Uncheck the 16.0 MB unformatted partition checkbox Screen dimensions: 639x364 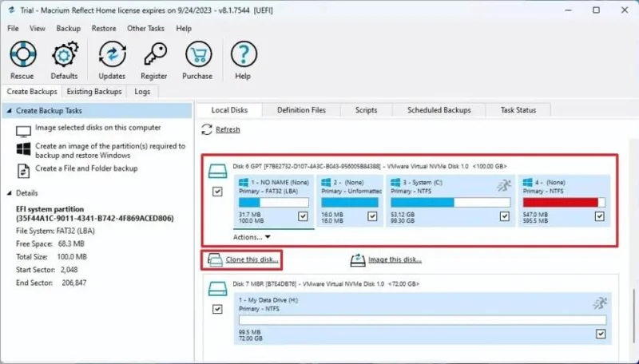[372, 216]
